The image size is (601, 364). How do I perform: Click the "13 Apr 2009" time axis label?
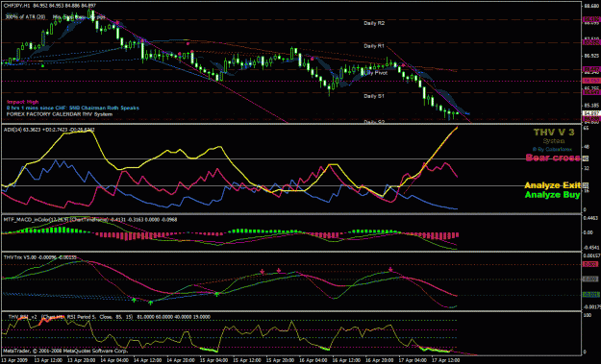pyautogui.click(x=13, y=360)
